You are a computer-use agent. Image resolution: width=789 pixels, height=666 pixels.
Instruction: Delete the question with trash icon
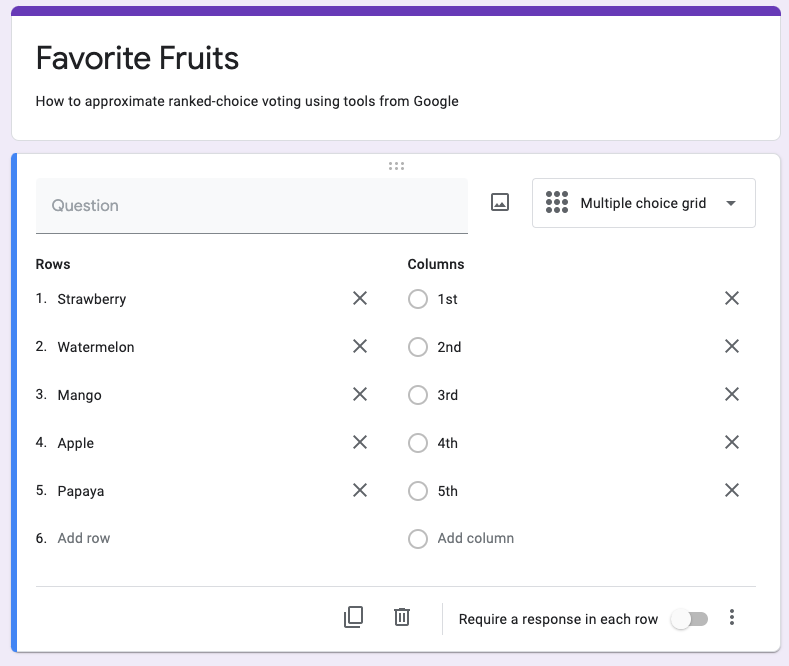pyautogui.click(x=402, y=617)
